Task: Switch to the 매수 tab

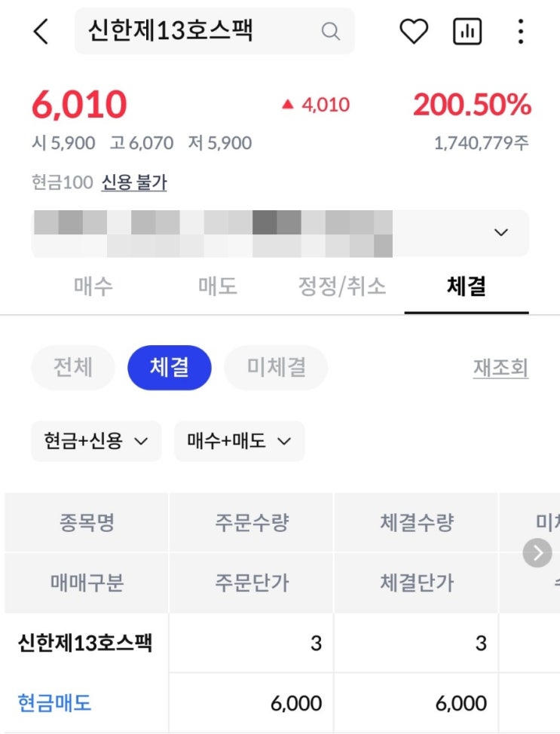Action: pyautogui.click(x=93, y=286)
